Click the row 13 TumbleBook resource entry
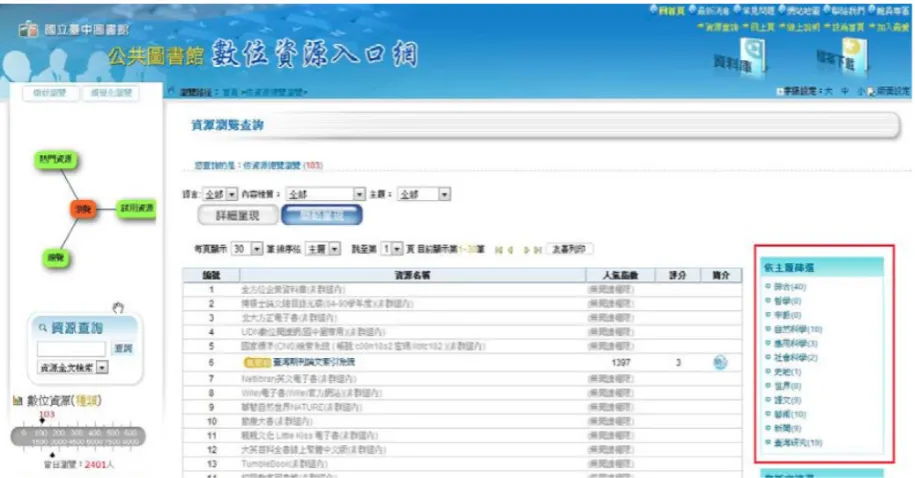 click(284, 464)
